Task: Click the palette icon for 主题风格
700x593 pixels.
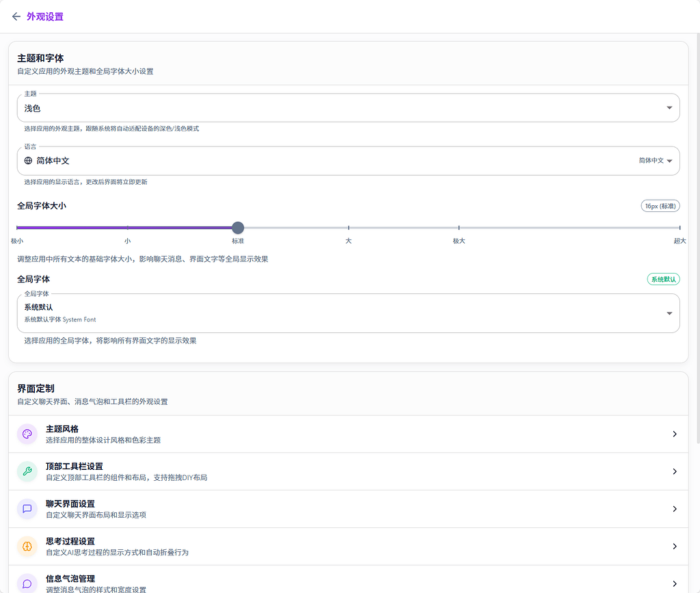Action: 27,434
